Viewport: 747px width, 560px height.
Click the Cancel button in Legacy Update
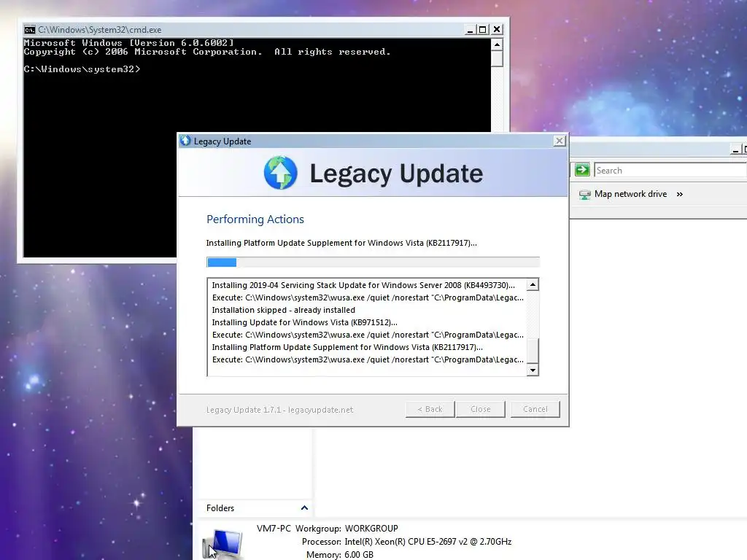(x=535, y=409)
